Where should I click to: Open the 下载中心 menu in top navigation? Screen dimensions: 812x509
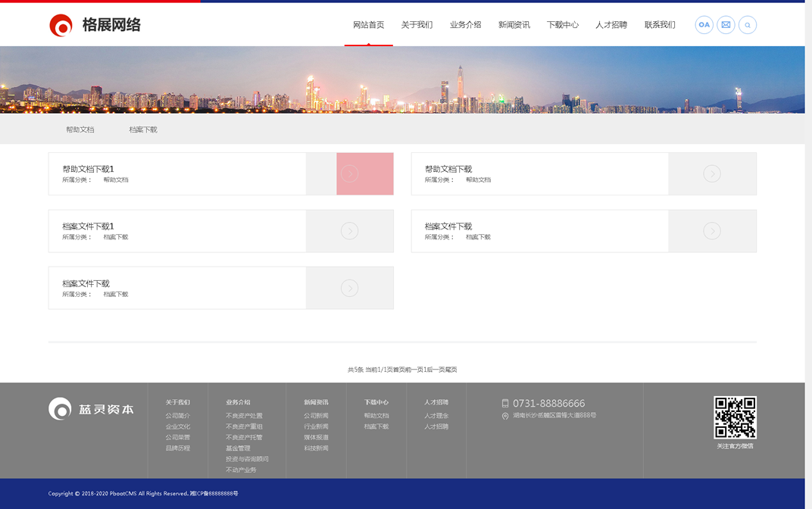562,25
